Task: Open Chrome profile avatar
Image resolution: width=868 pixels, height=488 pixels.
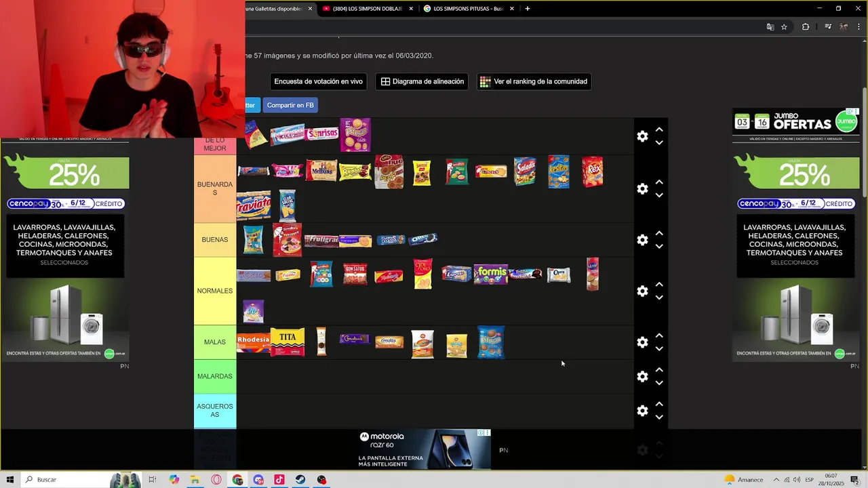Action: pos(844,27)
